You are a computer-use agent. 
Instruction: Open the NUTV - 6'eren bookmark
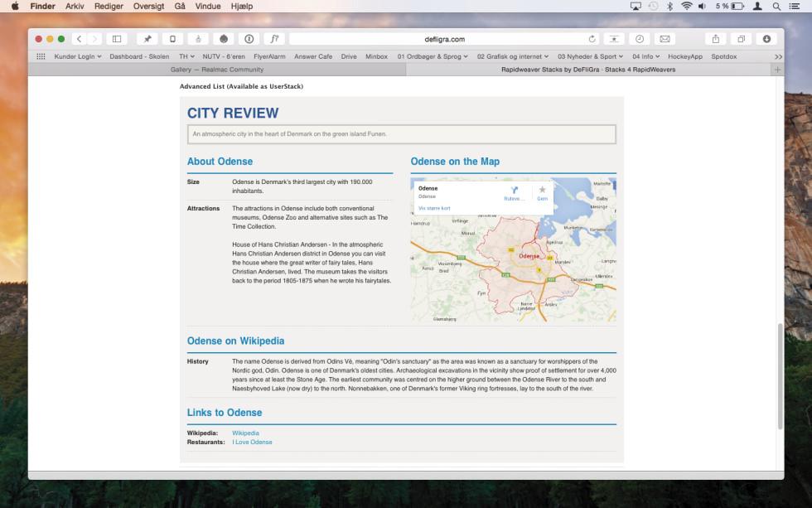tap(224, 56)
